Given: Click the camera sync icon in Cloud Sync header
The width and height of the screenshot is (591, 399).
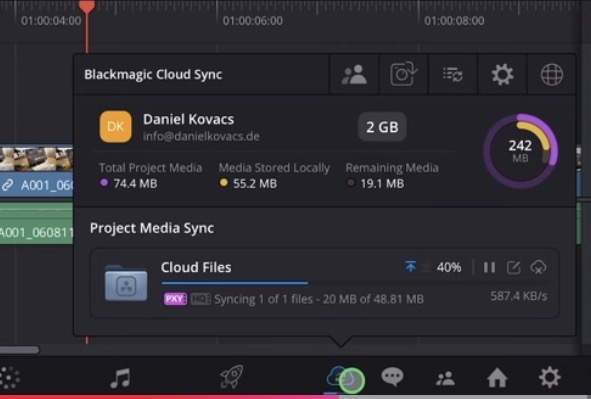Looking at the screenshot, I should point(403,74).
